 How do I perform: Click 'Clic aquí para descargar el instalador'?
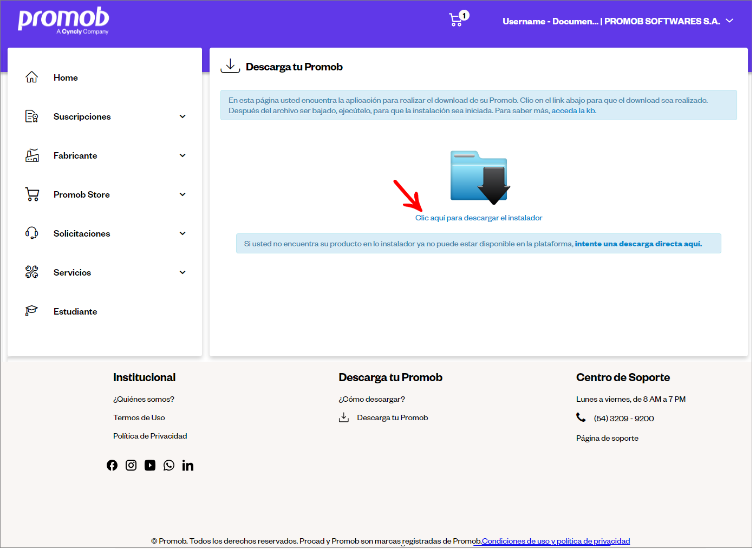tap(479, 218)
